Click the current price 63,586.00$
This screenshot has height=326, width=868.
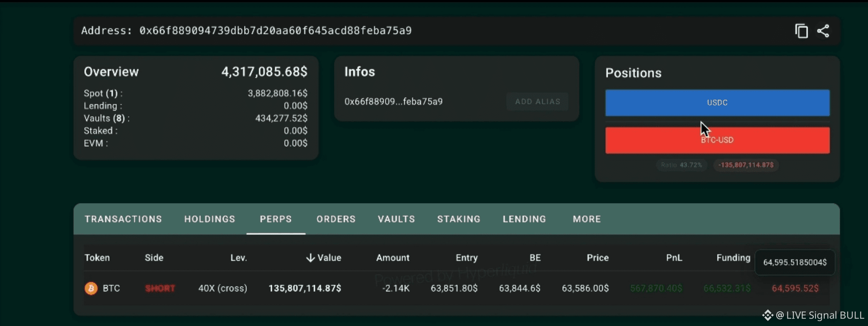point(585,288)
